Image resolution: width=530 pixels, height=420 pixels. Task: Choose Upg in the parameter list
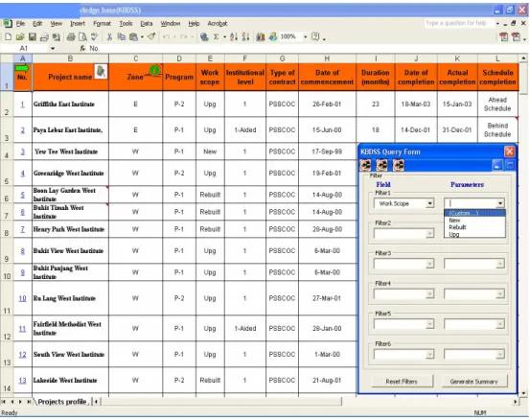(475, 234)
